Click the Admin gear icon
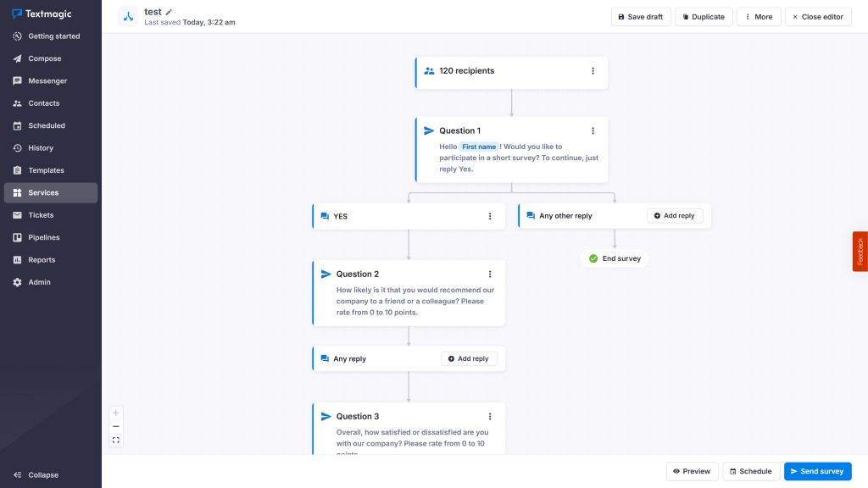The image size is (868, 488). point(17,282)
